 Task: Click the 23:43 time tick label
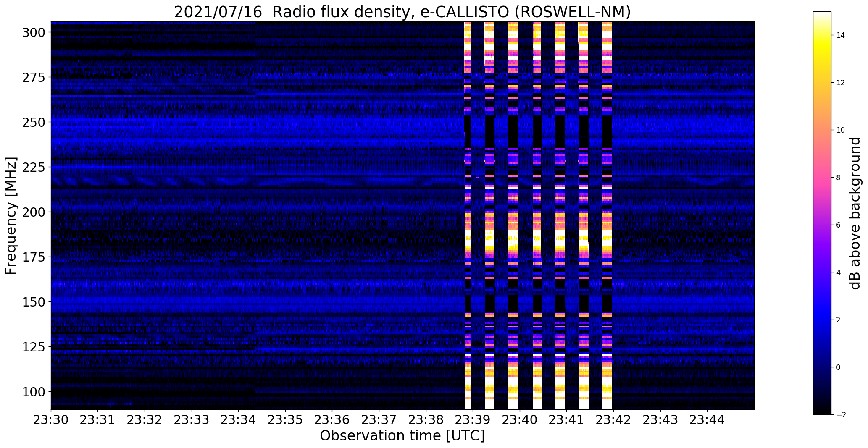[x=661, y=420]
